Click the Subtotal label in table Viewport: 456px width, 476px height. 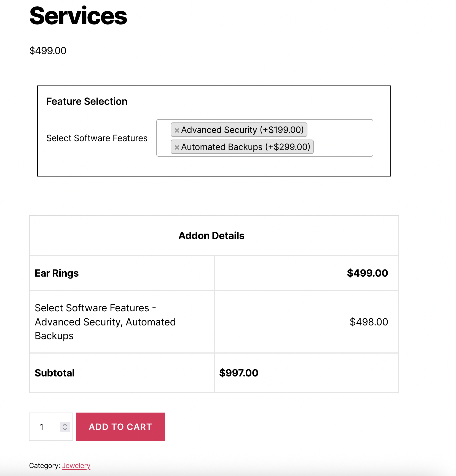pos(55,373)
